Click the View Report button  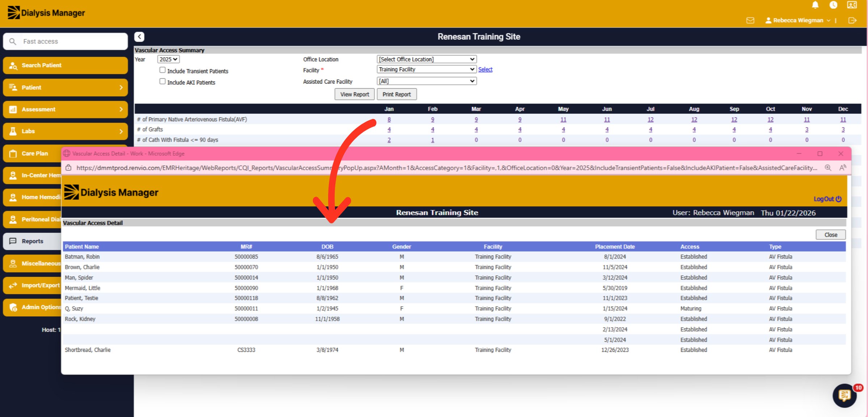[x=355, y=94]
